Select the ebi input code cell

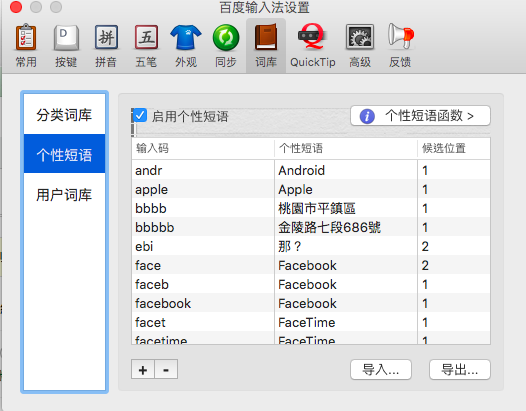tap(203, 247)
